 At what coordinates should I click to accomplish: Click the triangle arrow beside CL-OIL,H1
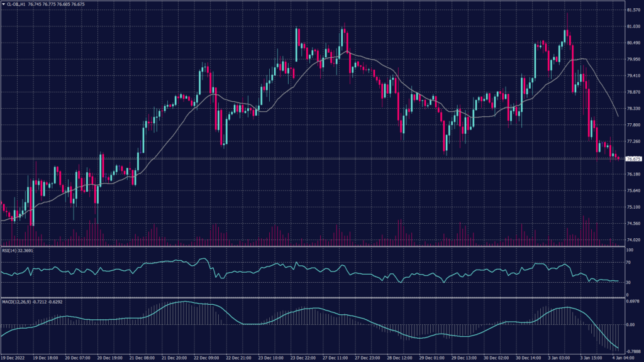click(3, 4)
